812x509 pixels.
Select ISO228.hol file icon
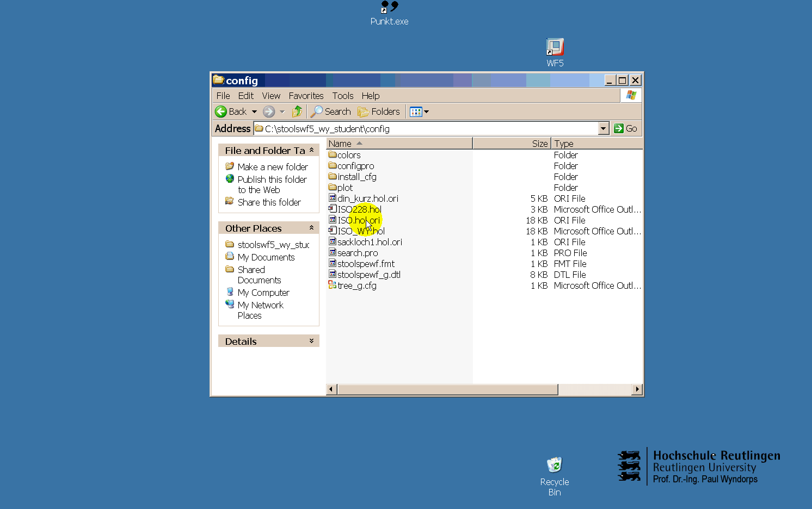coord(333,209)
